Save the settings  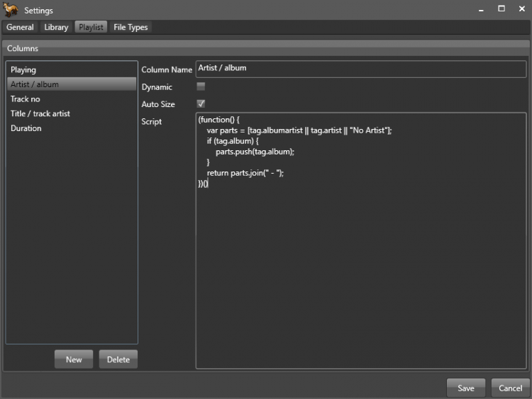click(x=466, y=388)
